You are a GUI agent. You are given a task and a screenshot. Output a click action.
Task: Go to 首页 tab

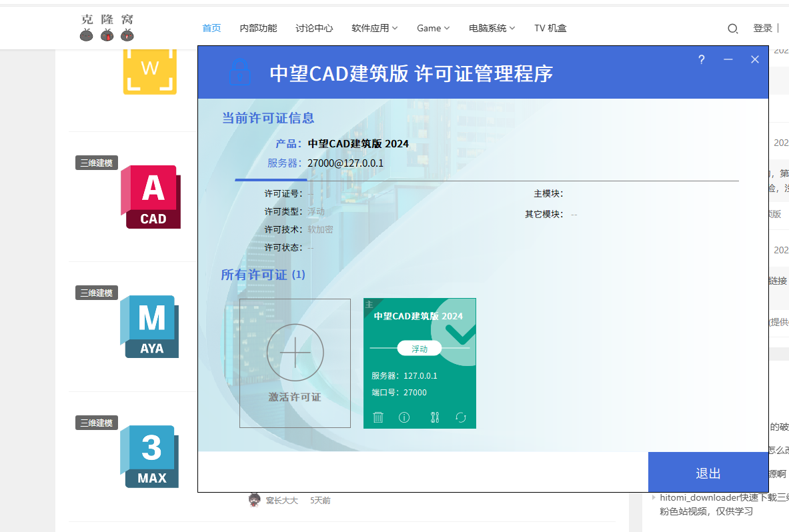coord(211,28)
